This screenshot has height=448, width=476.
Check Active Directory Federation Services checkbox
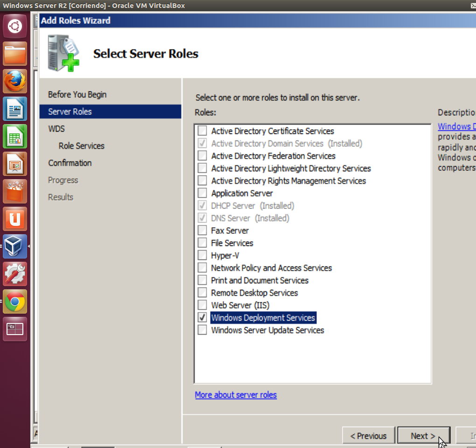(202, 156)
